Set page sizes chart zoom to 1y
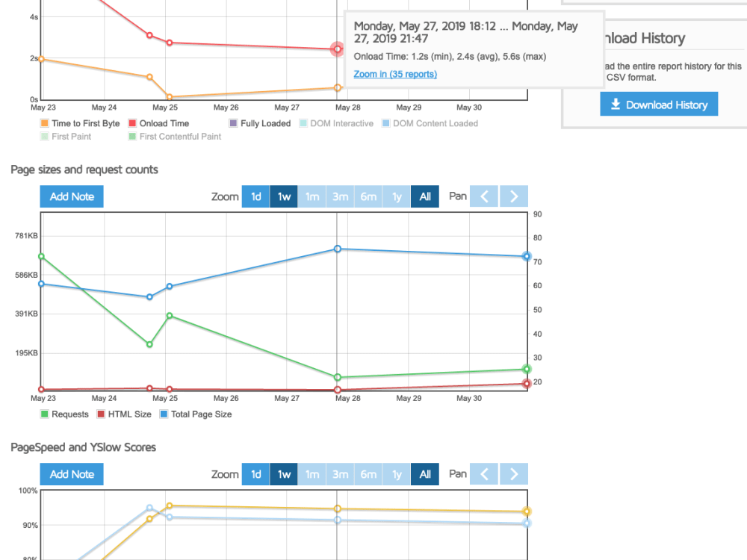The width and height of the screenshot is (747, 560). [397, 196]
